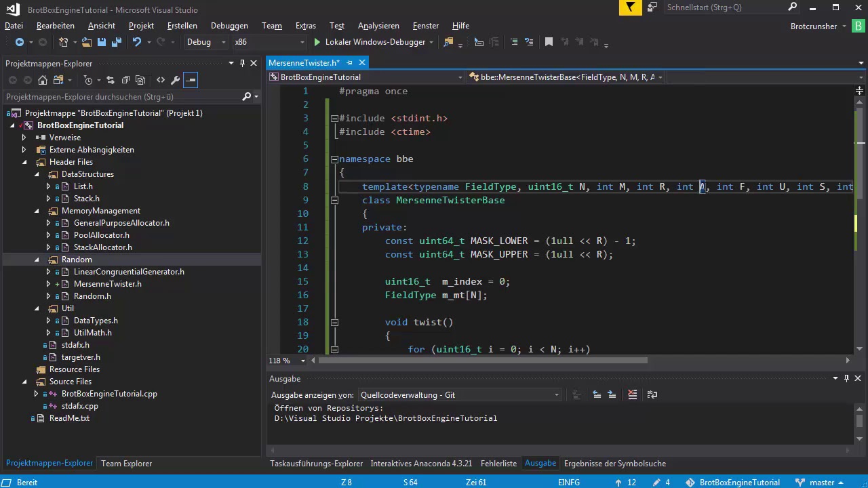Toggle word wrap in Ausgabe panel

[x=652, y=394]
